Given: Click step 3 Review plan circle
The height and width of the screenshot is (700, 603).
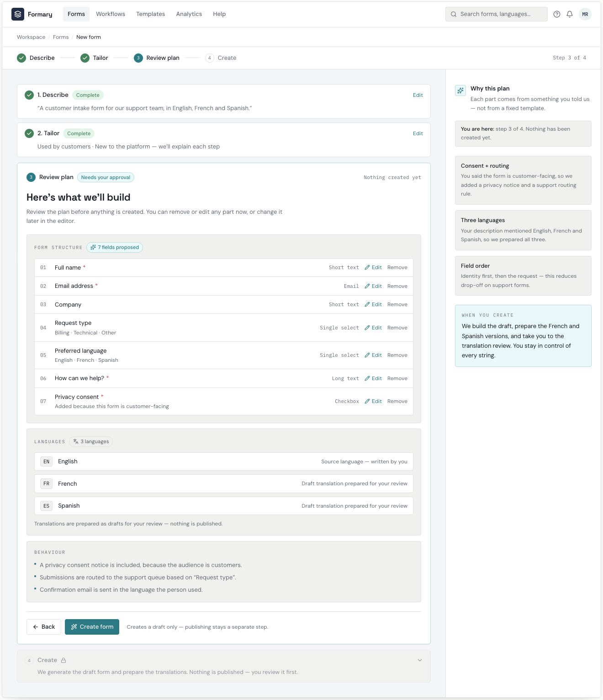Looking at the screenshot, I should tap(138, 58).
